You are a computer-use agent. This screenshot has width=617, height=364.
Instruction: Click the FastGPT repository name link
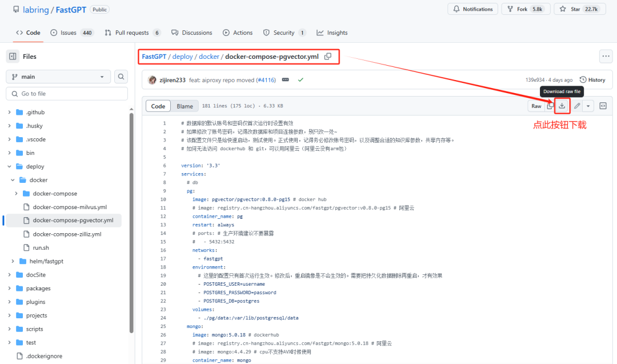point(71,10)
